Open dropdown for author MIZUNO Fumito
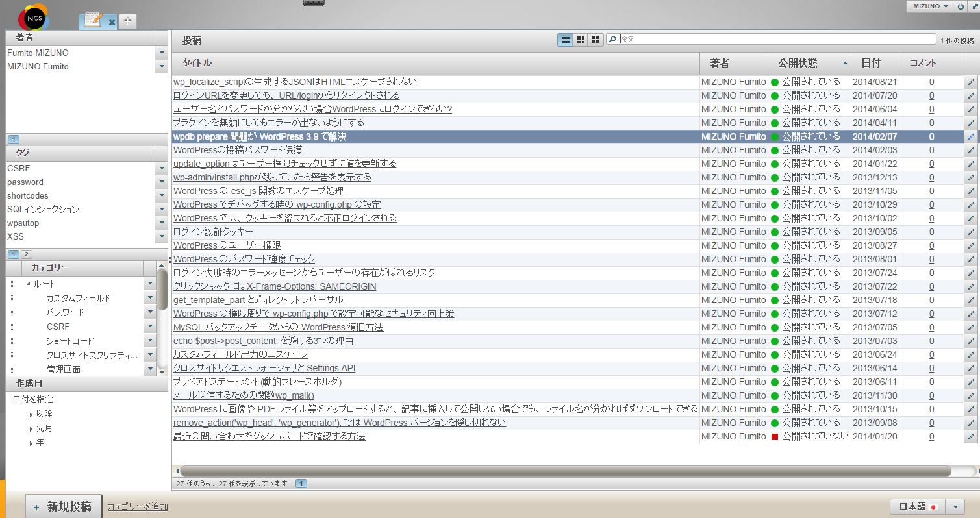This screenshot has width=980, height=518. coord(162,67)
